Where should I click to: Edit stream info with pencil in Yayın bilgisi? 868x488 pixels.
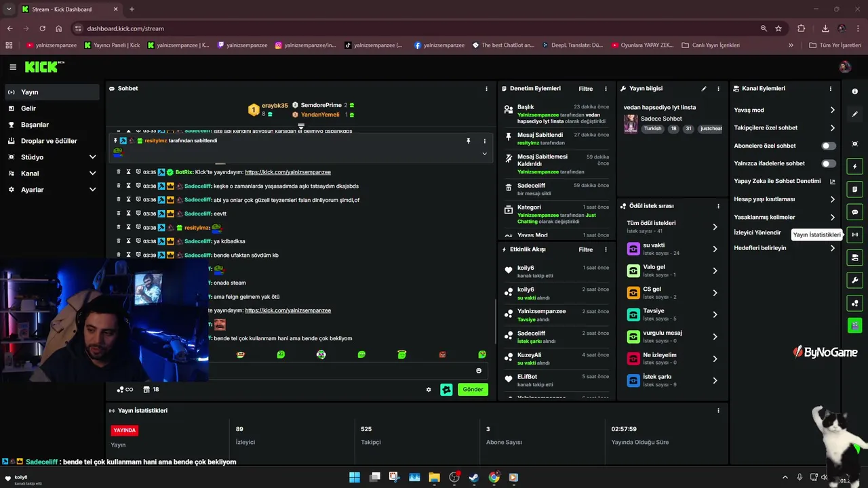point(704,89)
